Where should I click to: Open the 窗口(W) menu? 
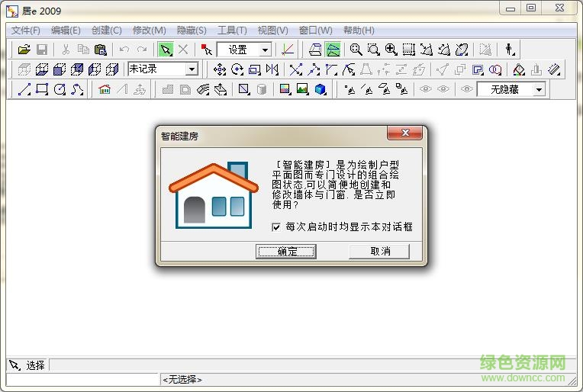pos(315,30)
